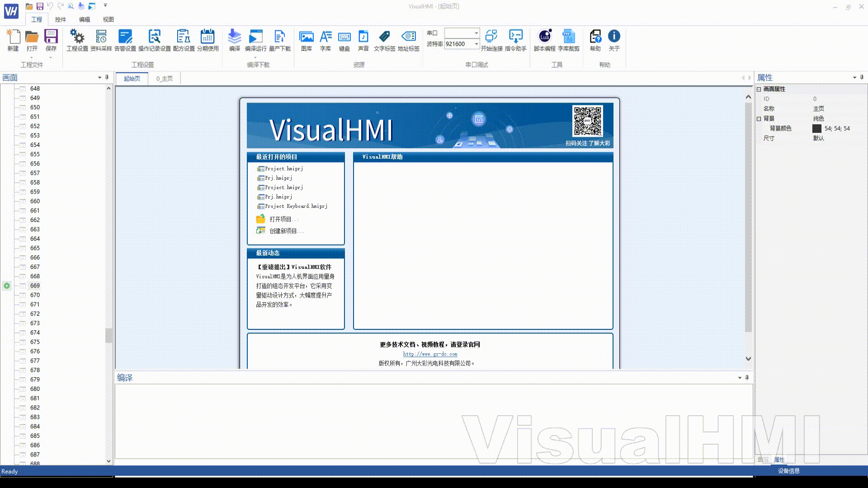Image resolution: width=868 pixels, height=488 pixels.
Task: Open http://www.gz-dc.com website link
Action: coord(430,354)
